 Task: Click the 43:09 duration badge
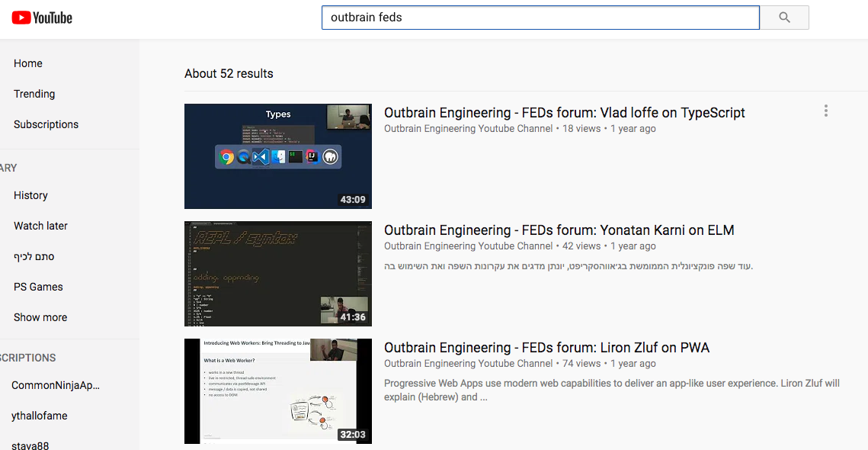[353, 200]
